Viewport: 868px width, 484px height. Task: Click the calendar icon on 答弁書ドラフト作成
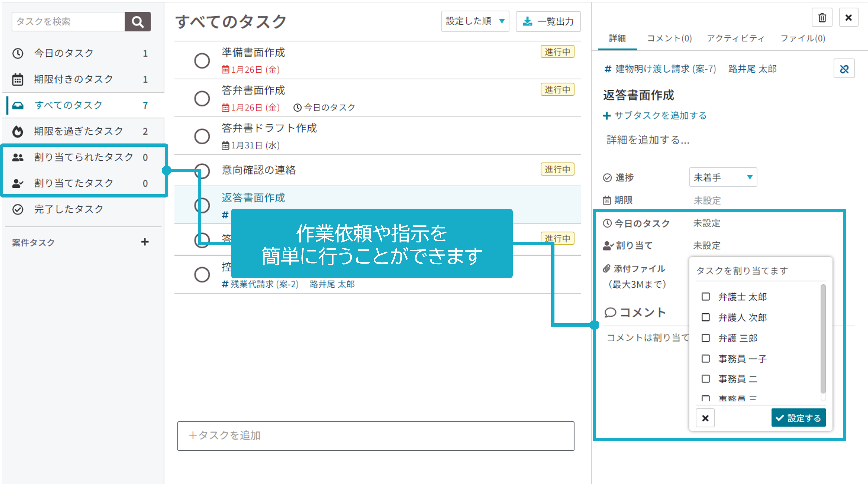(x=225, y=145)
